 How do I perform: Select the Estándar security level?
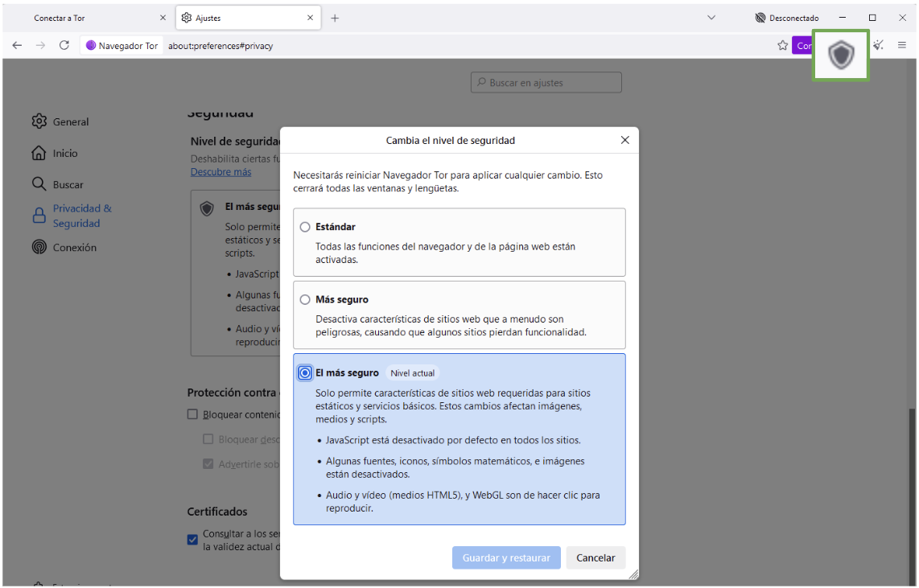[x=305, y=227]
